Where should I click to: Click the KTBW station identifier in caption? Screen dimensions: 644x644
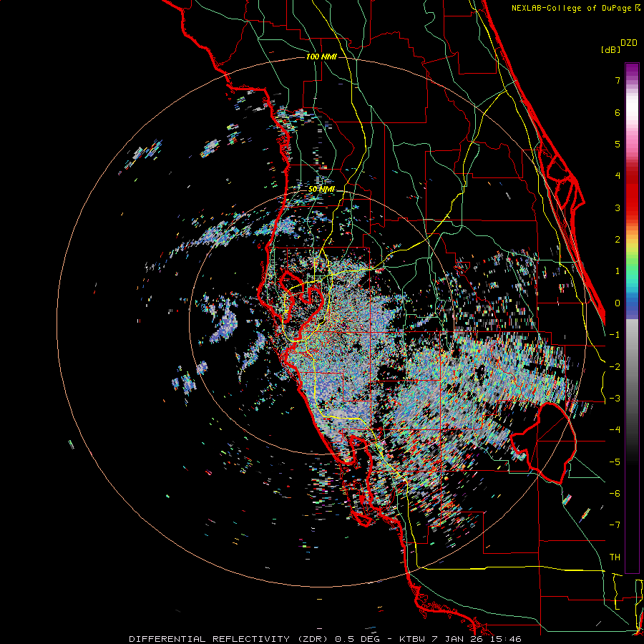point(413,639)
